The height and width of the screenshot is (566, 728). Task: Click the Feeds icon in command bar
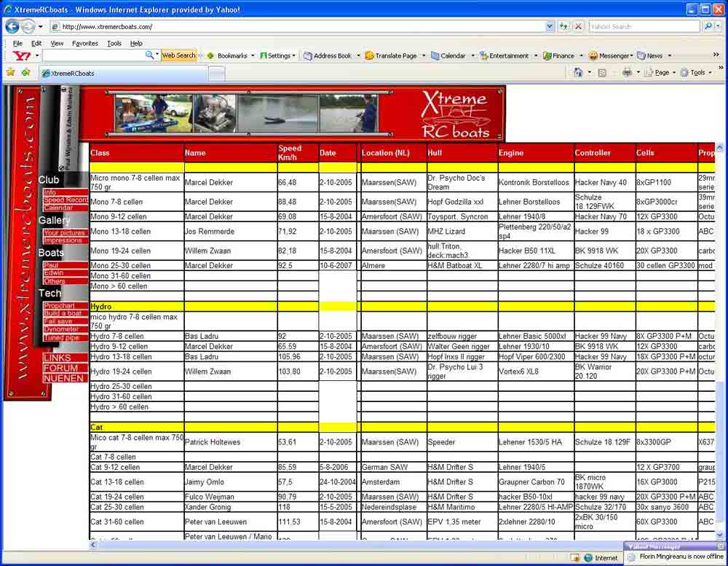coord(602,73)
